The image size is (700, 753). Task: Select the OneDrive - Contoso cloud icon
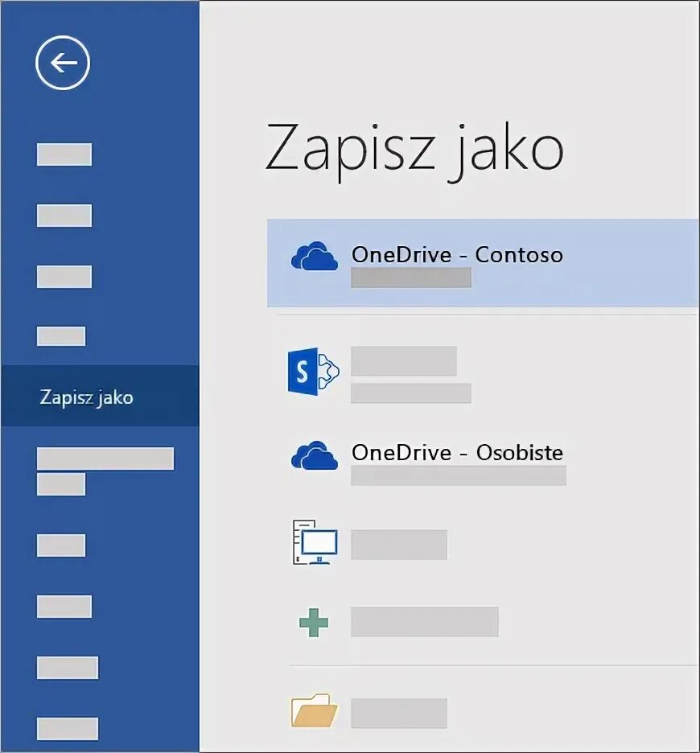coord(315,257)
